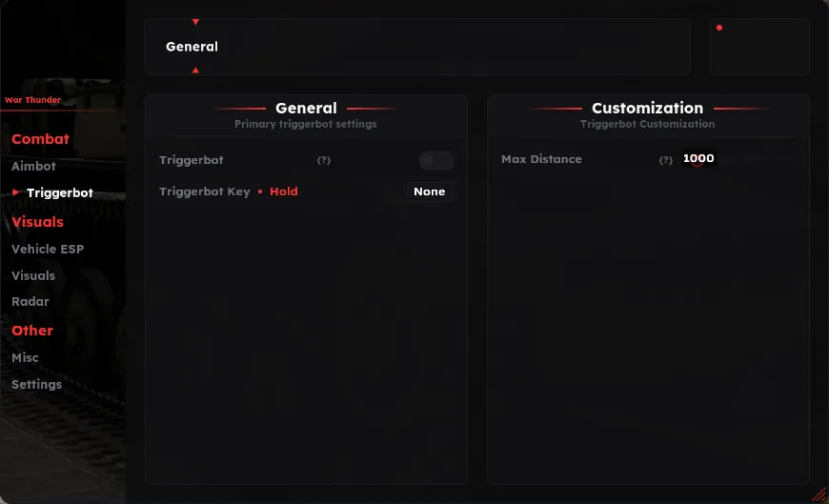Click the None keybind button for Triggerbot Key
This screenshot has width=829, height=504.
430,192
